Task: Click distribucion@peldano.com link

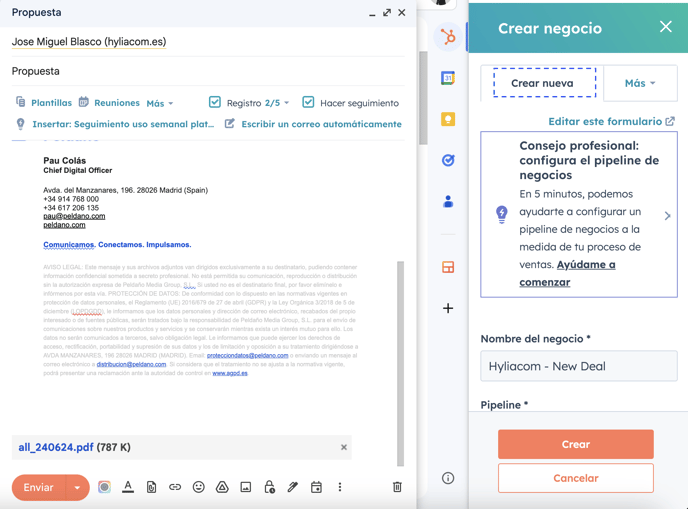Action: pyautogui.click(x=131, y=364)
